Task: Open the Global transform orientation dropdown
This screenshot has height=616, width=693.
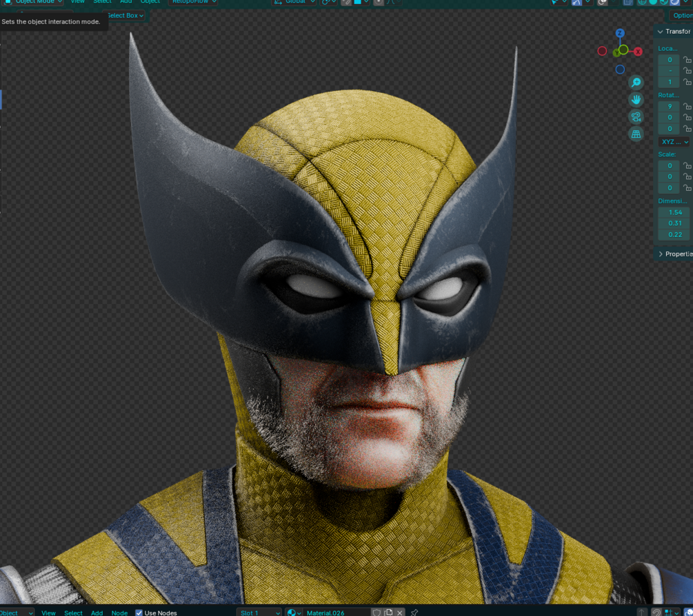Action: click(x=294, y=2)
